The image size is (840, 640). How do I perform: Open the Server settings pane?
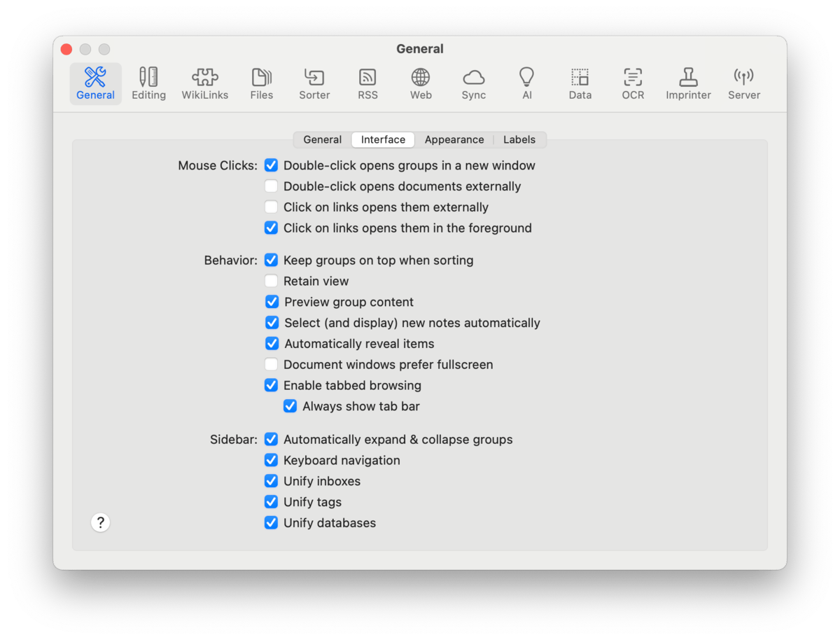pyautogui.click(x=743, y=83)
